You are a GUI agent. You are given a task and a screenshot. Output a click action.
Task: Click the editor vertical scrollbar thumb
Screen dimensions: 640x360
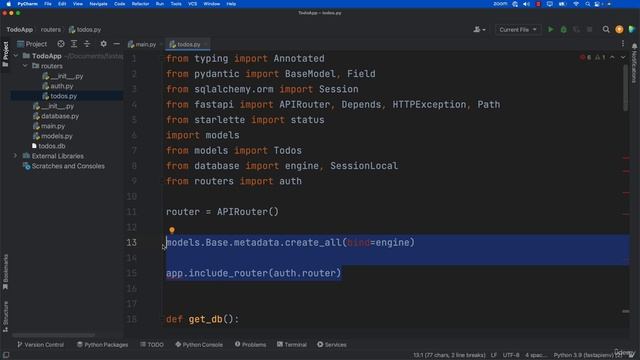[x=625, y=87]
